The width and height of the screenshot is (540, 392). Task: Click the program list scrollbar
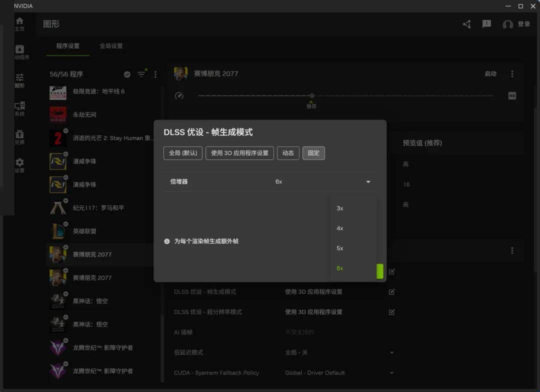coord(162,348)
